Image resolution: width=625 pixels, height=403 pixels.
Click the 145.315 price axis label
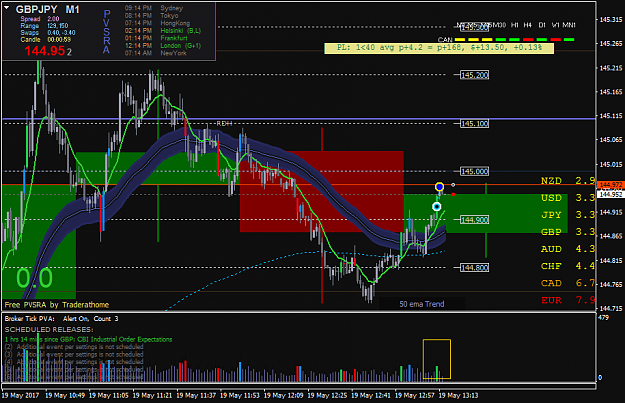611,20
